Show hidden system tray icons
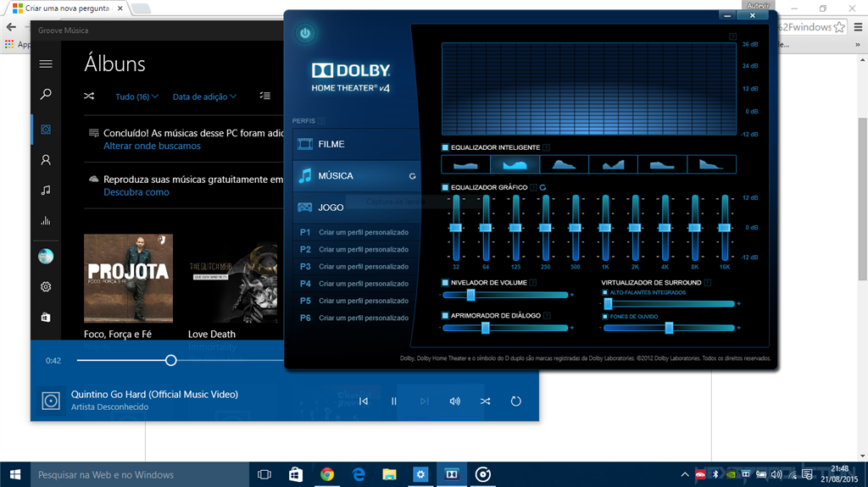This screenshot has height=487, width=868. [685, 475]
